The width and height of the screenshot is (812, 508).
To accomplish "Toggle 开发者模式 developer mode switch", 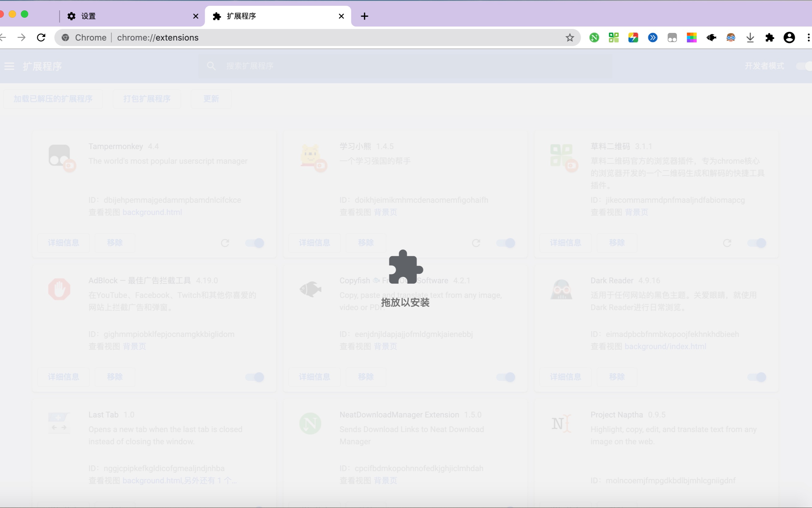I will (805, 66).
